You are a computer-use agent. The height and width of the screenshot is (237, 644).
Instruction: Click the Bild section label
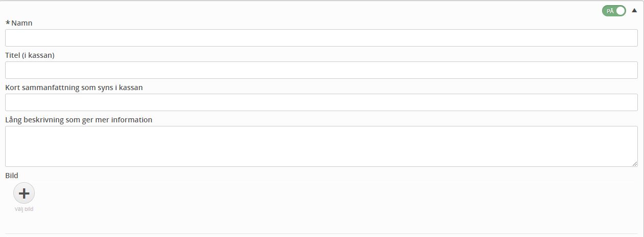[x=12, y=176]
